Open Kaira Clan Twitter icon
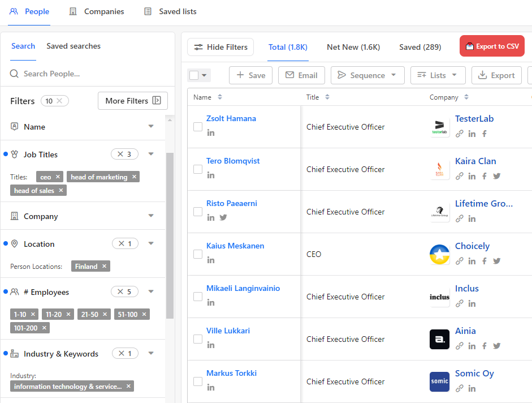 (x=497, y=176)
